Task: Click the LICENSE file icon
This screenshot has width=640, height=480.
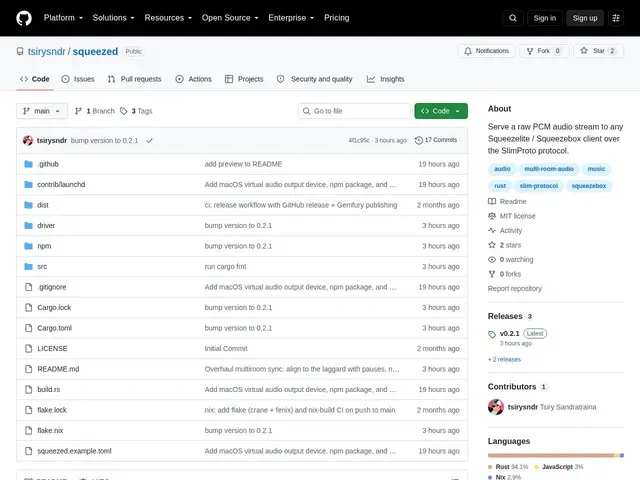Action: pos(28,349)
